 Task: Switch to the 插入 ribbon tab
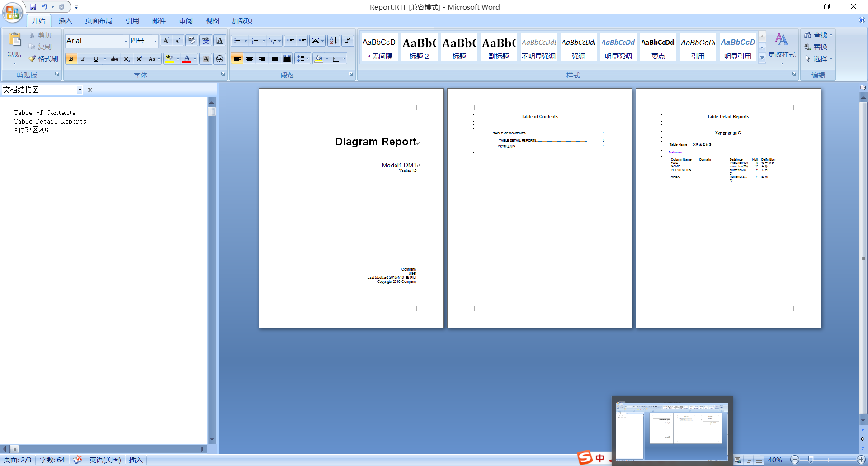[x=65, y=21]
